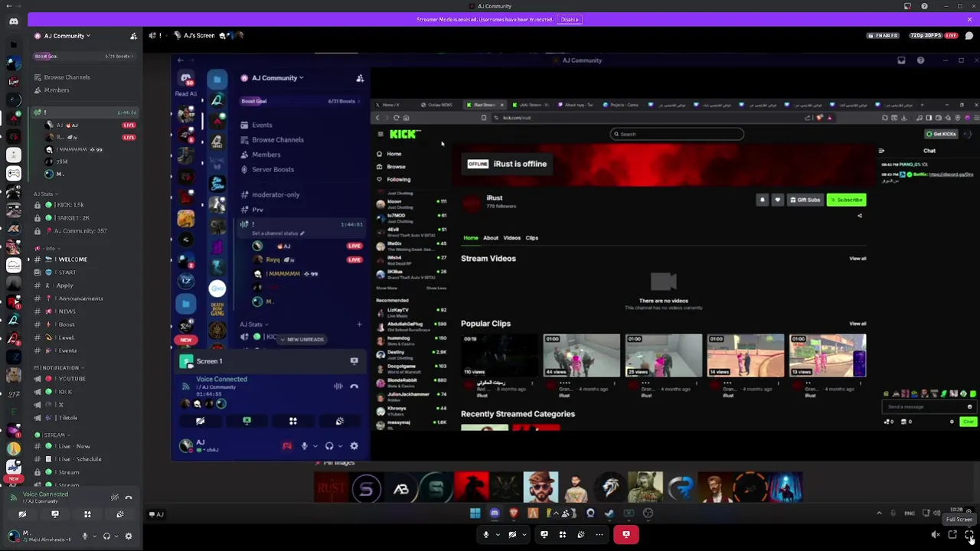980x551 pixels.
Task: Open the Kick clip thumbnail with 44 views
Action: click(582, 355)
